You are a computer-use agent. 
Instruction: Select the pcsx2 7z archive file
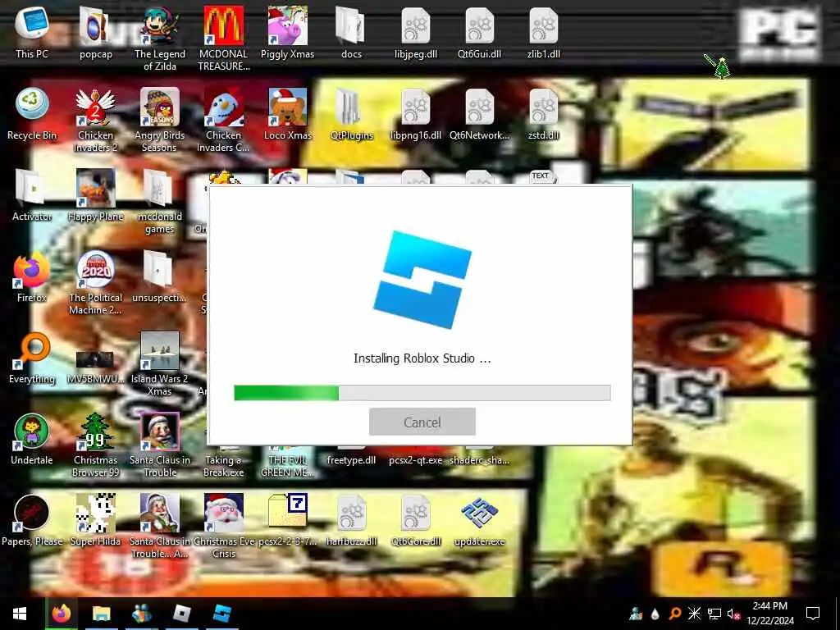pyautogui.click(x=288, y=521)
